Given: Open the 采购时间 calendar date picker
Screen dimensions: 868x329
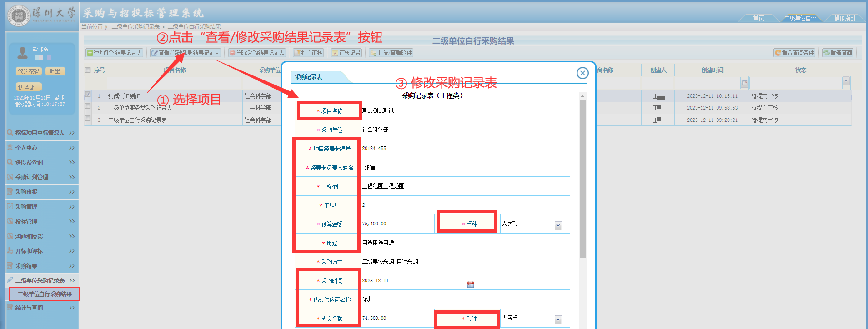Looking at the screenshot, I should [470, 284].
